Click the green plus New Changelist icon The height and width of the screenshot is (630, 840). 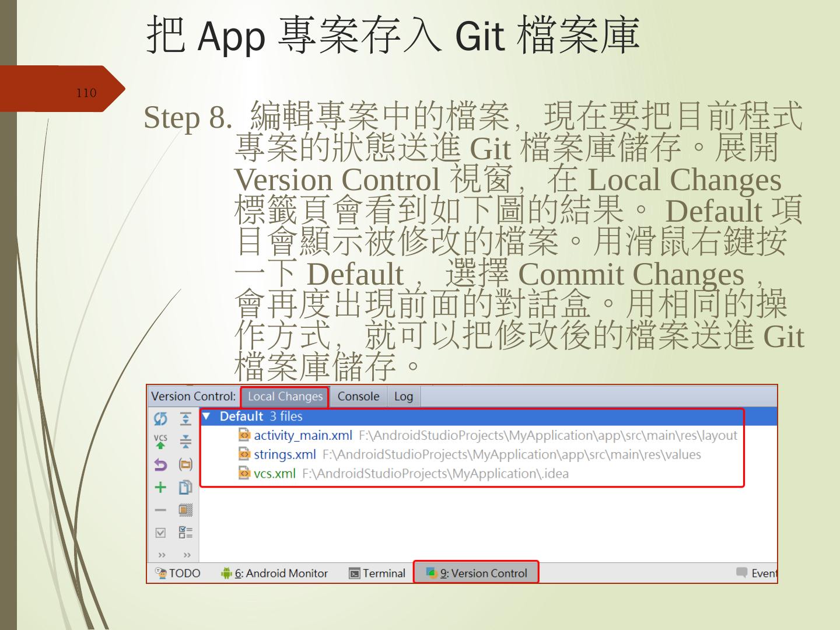[x=160, y=487]
